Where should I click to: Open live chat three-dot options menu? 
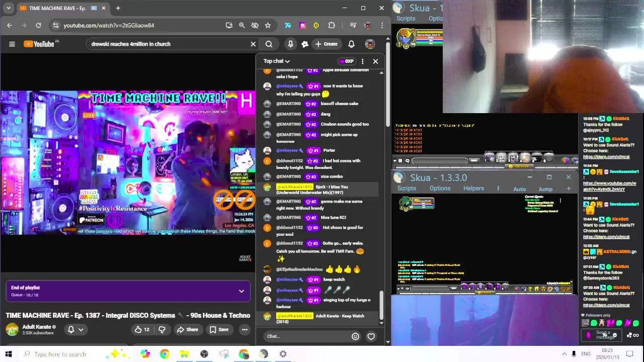coord(362,61)
